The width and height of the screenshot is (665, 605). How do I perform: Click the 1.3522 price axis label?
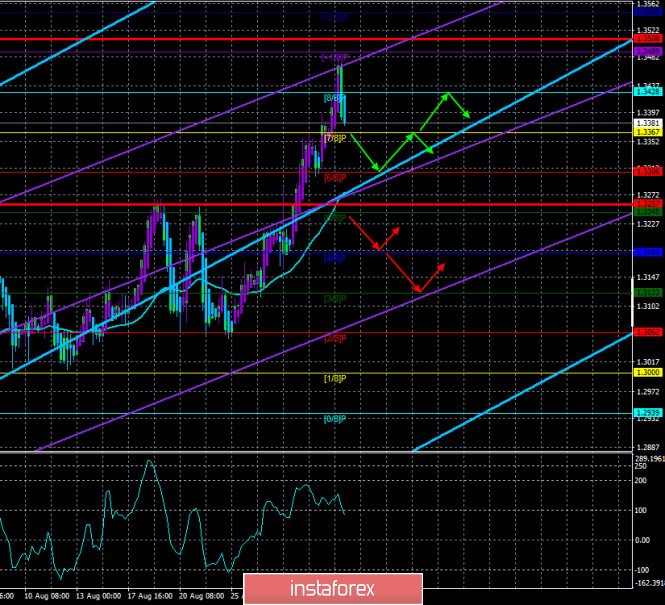pyautogui.click(x=648, y=30)
